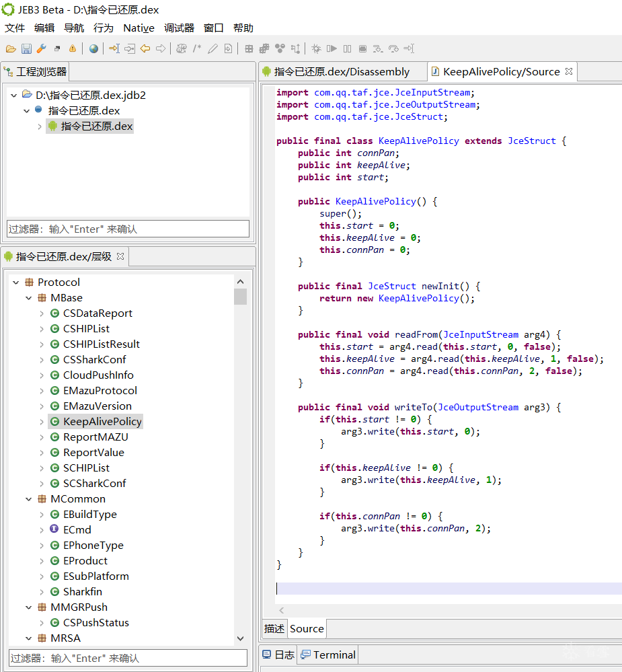This screenshot has width=622, height=672.
Task: Click the hierarchy panel filter input field
Action: (x=128, y=658)
